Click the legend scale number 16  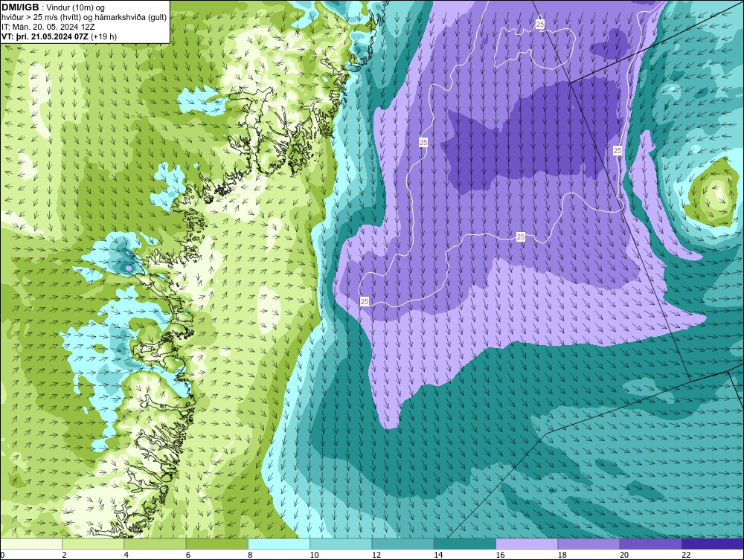(x=500, y=556)
